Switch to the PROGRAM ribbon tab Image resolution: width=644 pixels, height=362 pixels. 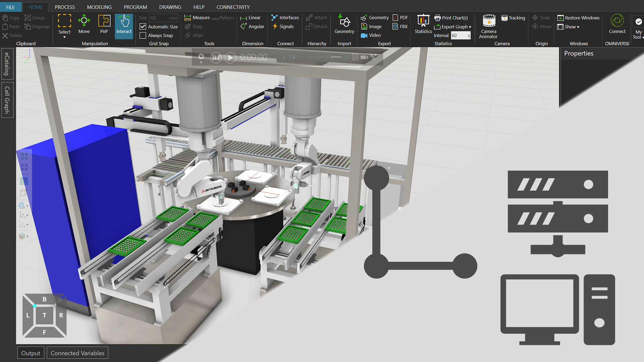point(135,7)
